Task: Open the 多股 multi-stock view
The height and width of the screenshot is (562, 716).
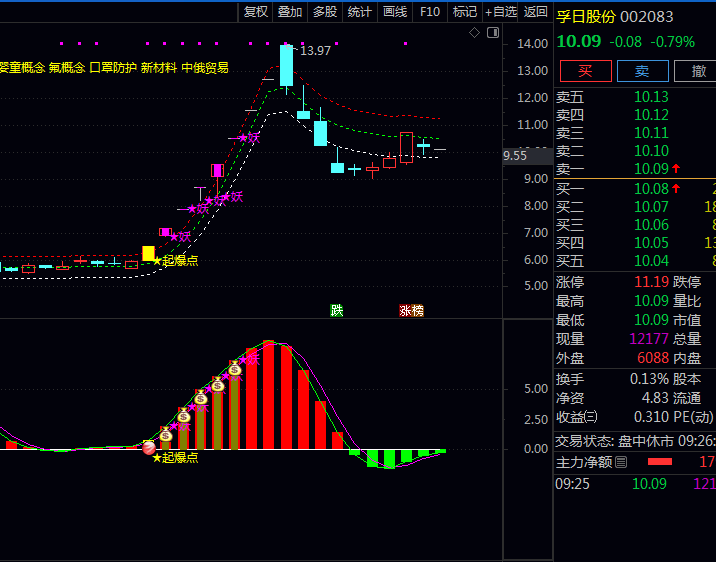Action: 325,12
